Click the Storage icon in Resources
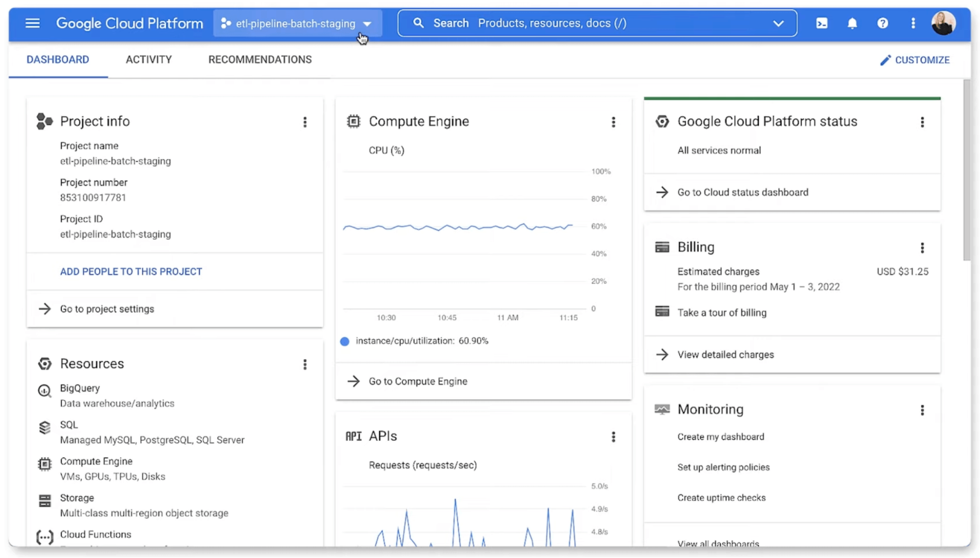 pyautogui.click(x=45, y=501)
